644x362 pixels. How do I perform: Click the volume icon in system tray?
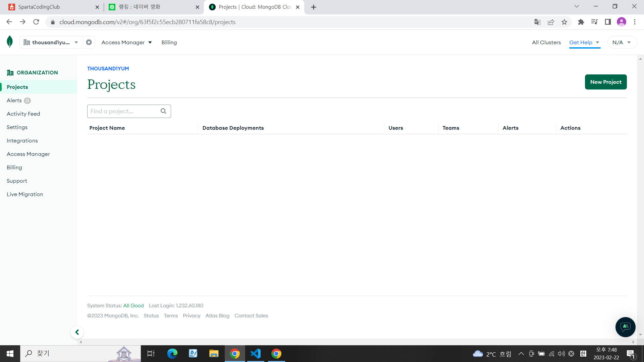pos(561,354)
